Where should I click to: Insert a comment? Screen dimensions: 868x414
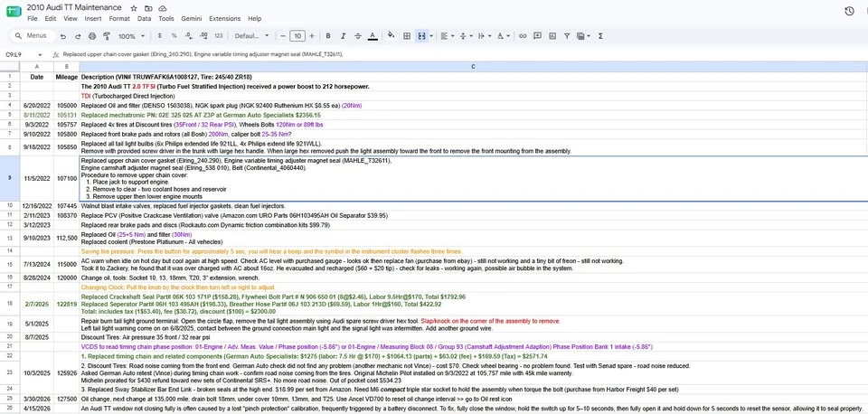click(x=537, y=36)
